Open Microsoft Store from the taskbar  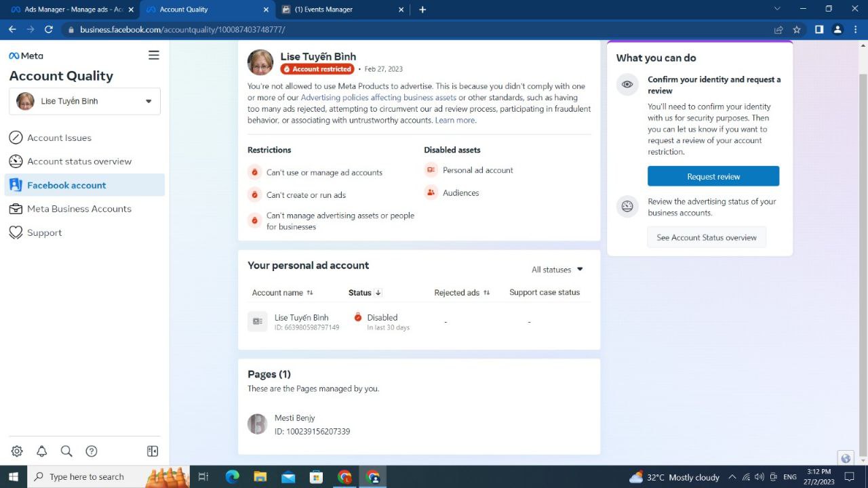pos(316,476)
